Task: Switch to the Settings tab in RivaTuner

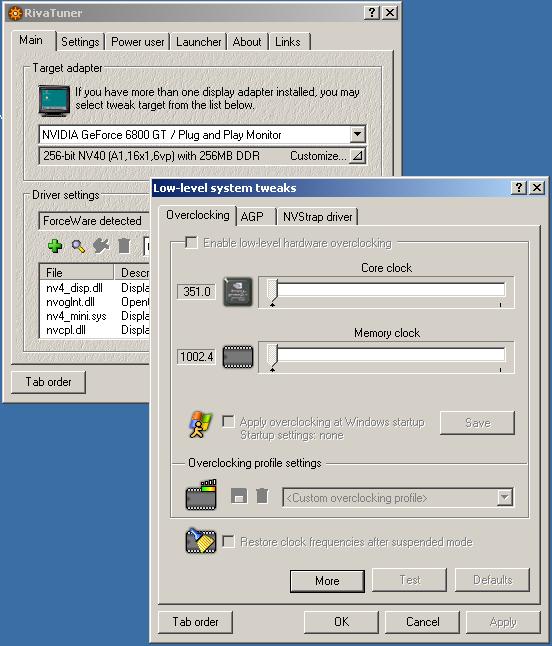Action: click(x=80, y=42)
